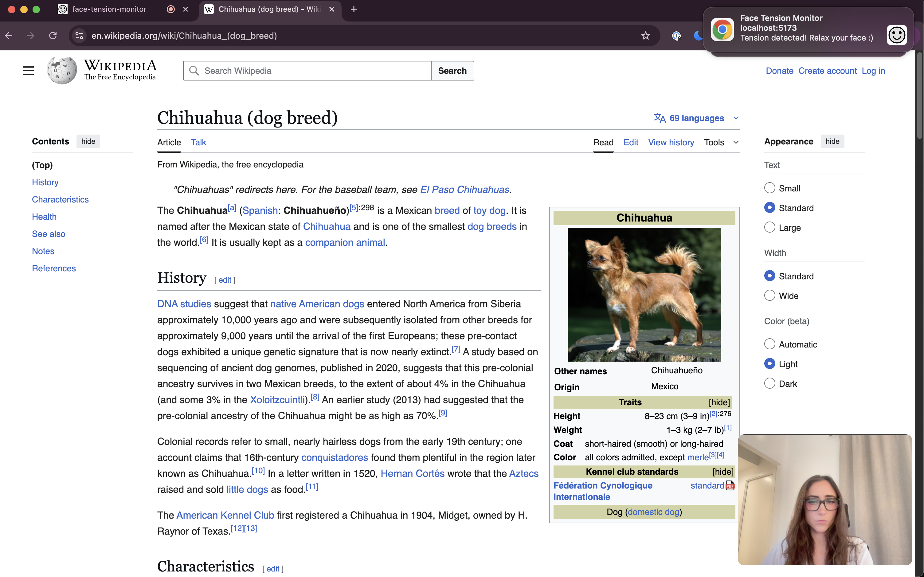This screenshot has width=924, height=577.
Task: Bookmark page with the star icon
Action: coord(645,36)
